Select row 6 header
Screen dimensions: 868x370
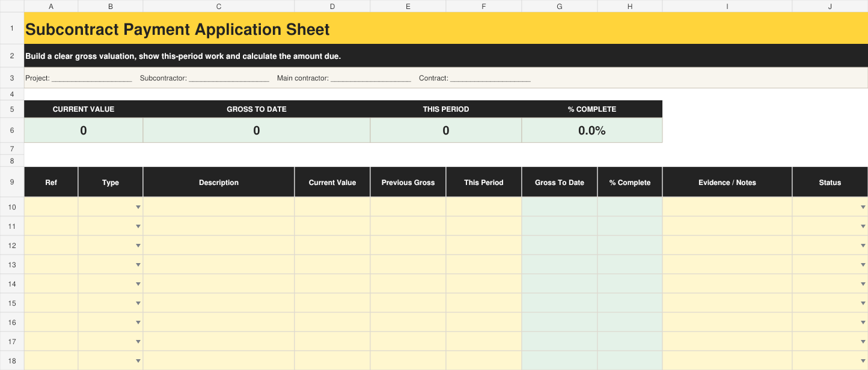(x=12, y=130)
